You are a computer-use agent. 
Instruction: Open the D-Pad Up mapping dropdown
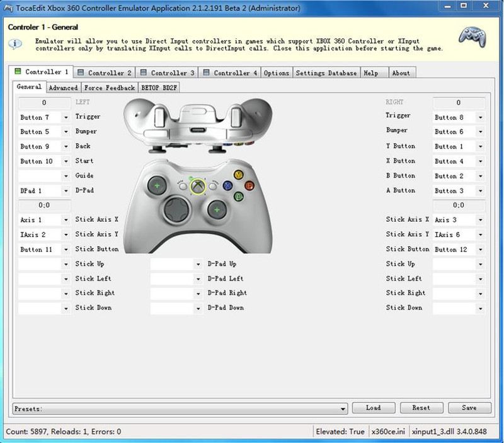198,264
